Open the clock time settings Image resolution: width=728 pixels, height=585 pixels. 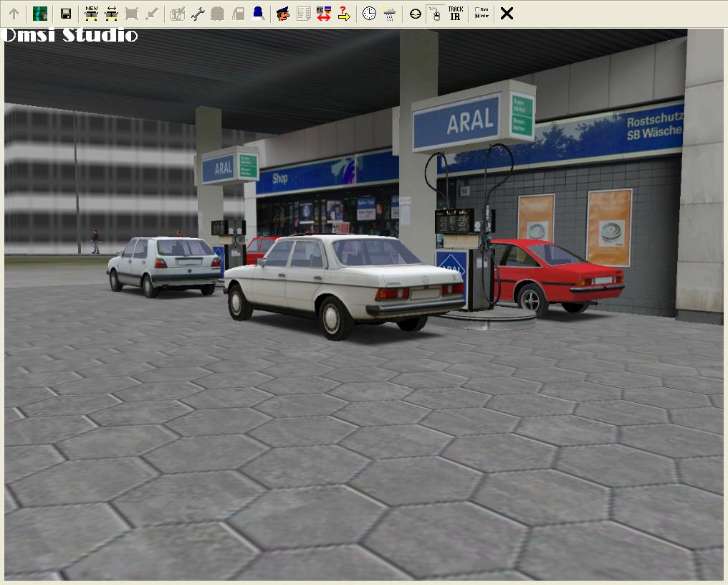tap(369, 14)
